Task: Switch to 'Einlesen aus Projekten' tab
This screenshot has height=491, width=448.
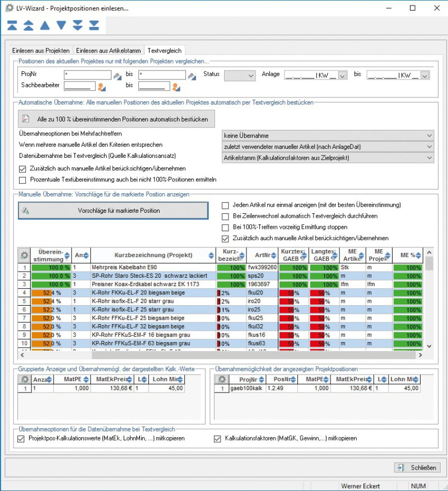Action: pos(41,50)
